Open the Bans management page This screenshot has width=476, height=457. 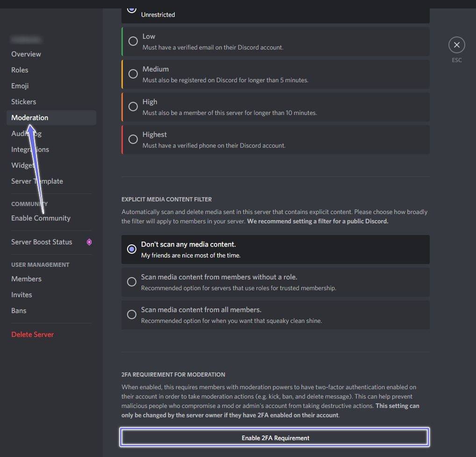(19, 311)
